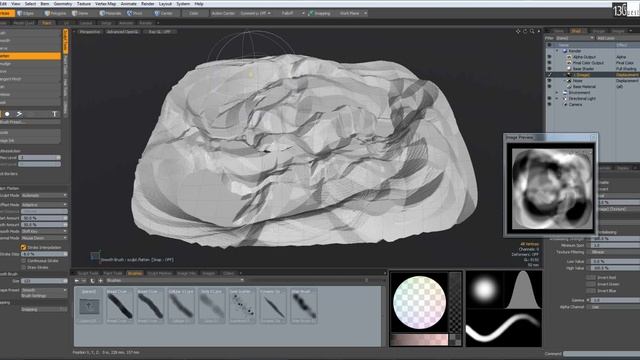Toggle visibility of Camera item
Screen dimensions: 640x360
549,104
